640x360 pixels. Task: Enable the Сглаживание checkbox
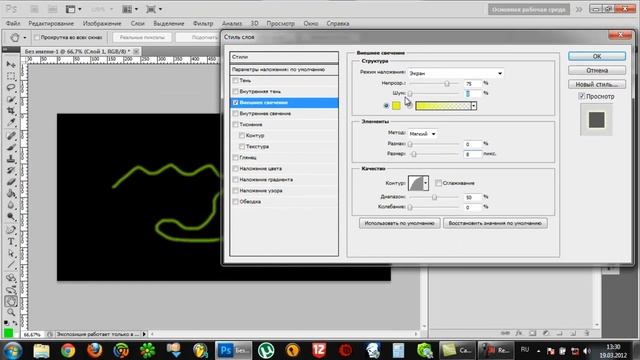click(x=438, y=183)
